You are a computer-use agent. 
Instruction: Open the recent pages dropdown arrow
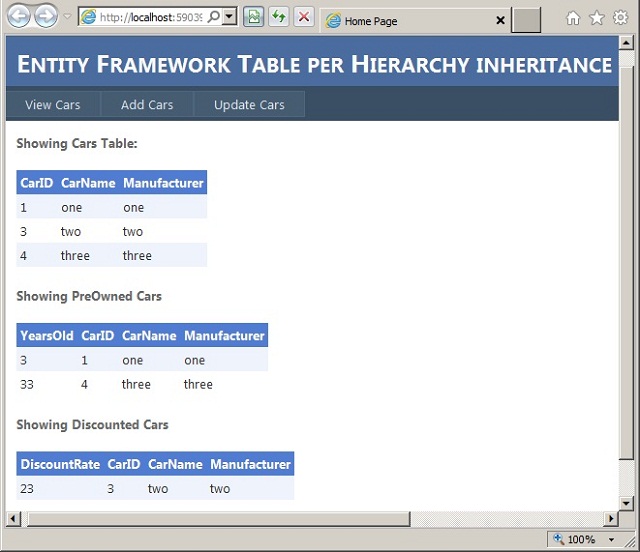[67, 17]
